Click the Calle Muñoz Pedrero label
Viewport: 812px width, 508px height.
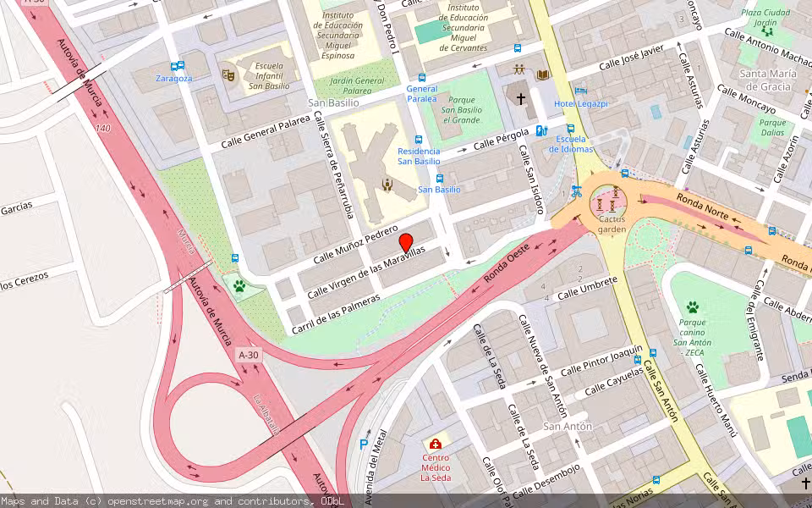point(355,243)
